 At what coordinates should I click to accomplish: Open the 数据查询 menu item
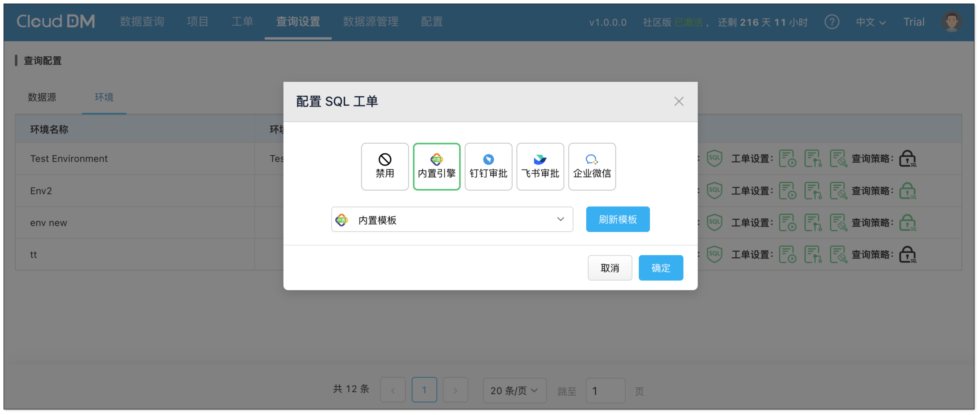(x=142, y=21)
